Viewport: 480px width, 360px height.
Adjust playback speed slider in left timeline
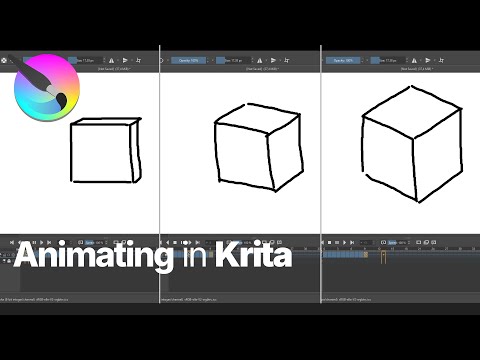tap(95, 242)
